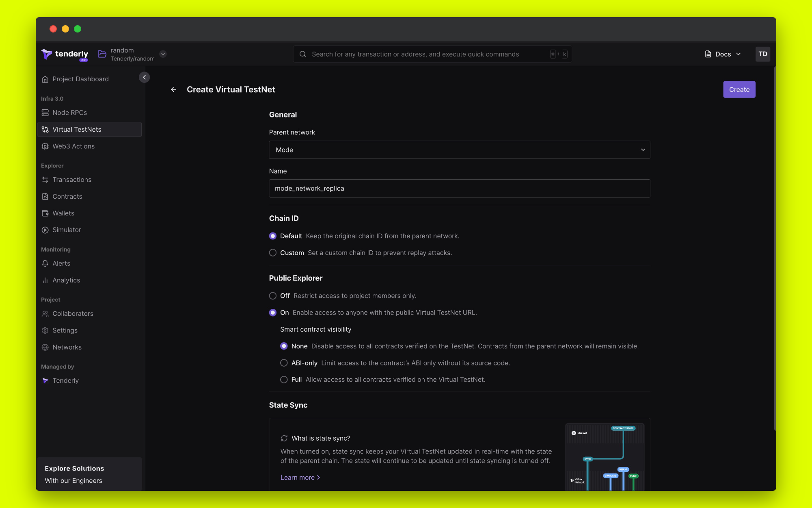The height and width of the screenshot is (508, 812).
Task: Click the Web3 Actions sidebar icon
Action: pos(45,146)
